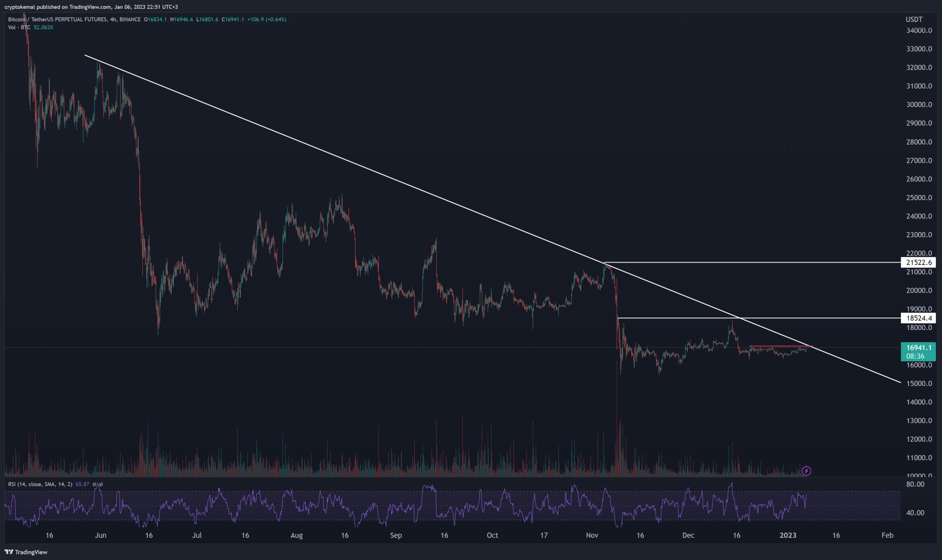Click the RSI indicator legend title
Viewport: 942px width, 560px height.
(x=40, y=484)
